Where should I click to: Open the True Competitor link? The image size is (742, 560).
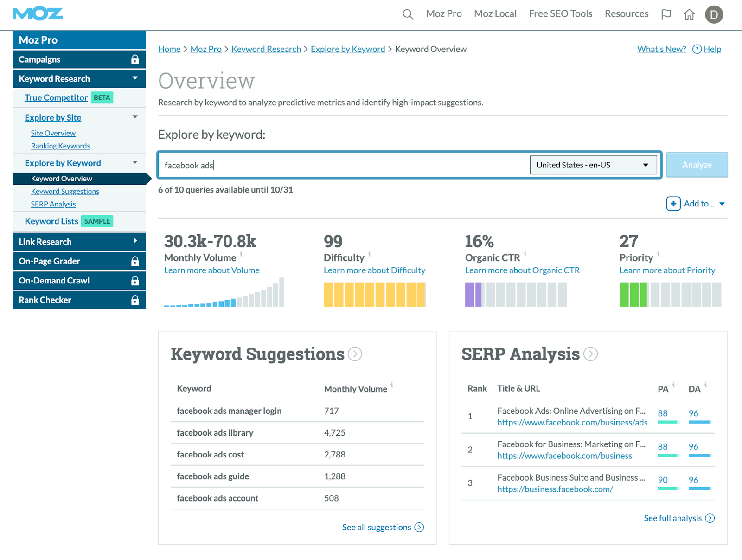point(56,98)
